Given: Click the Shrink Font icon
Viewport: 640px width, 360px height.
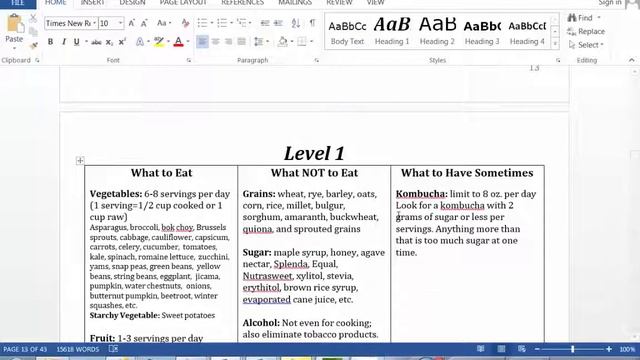Looking at the screenshot, I should point(144,23).
